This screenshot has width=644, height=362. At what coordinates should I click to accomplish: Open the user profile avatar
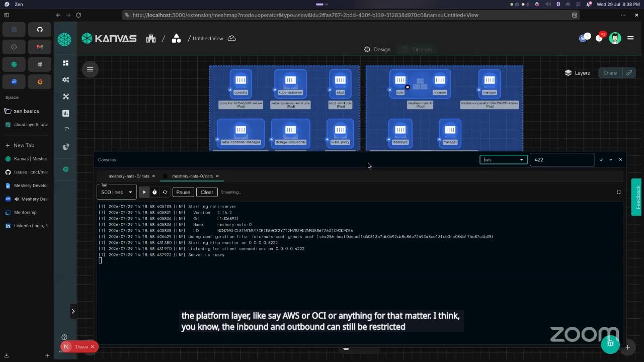(x=615, y=38)
